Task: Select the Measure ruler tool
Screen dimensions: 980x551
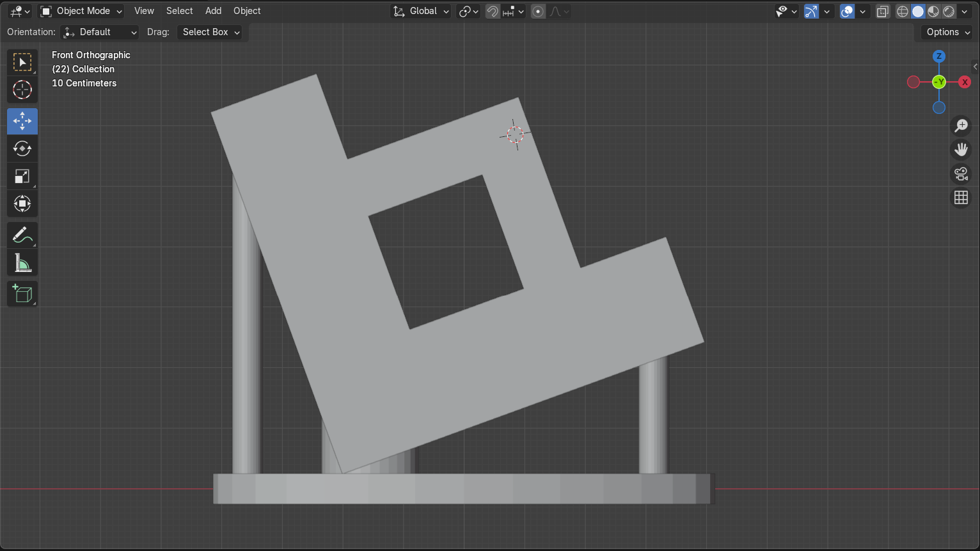Action: coord(22,263)
